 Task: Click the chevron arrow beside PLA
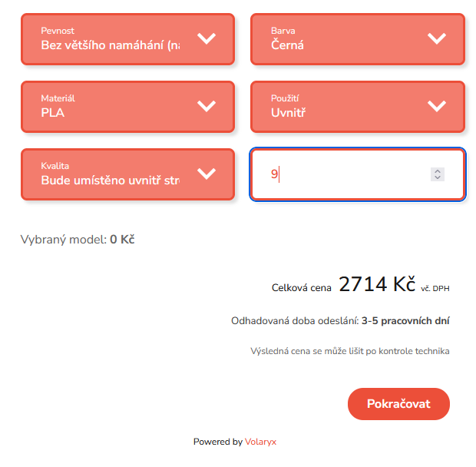click(x=207, y=106)
